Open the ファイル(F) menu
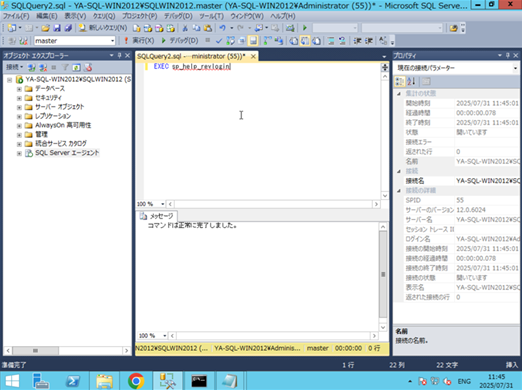This screenshot has width=522, height=390. (x=16, y=16)
